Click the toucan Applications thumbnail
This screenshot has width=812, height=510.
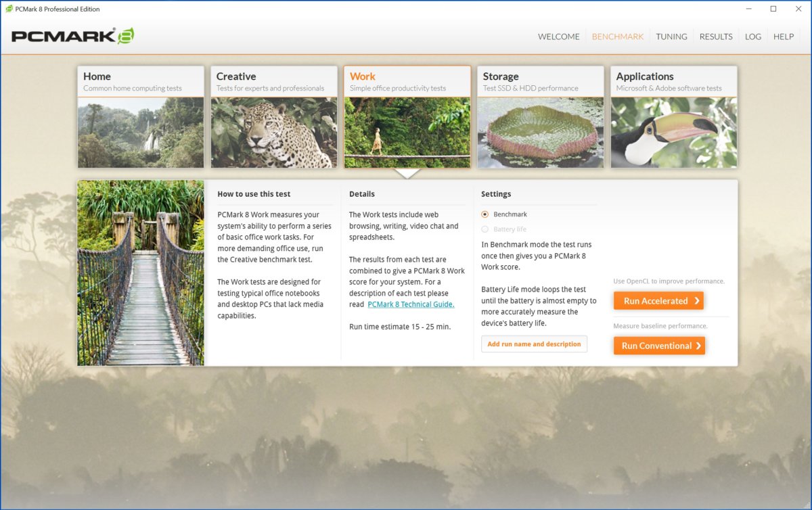coord(674,133)
